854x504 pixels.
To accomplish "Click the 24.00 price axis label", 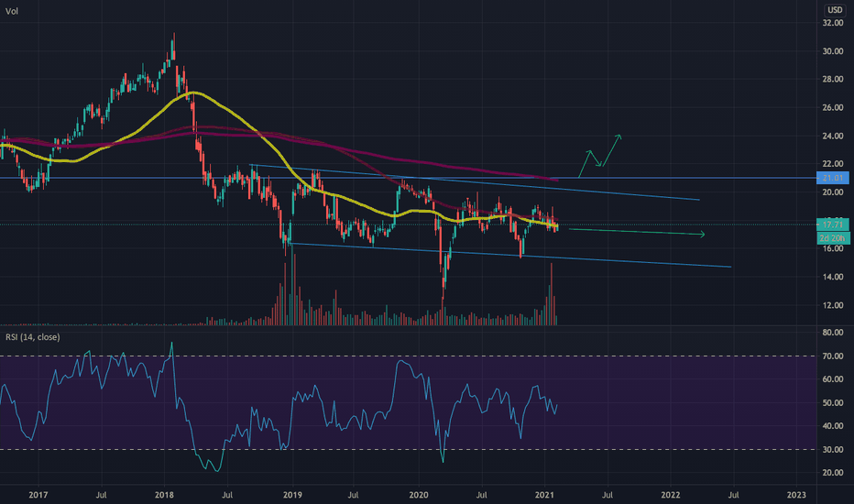I will pos(833,136).
